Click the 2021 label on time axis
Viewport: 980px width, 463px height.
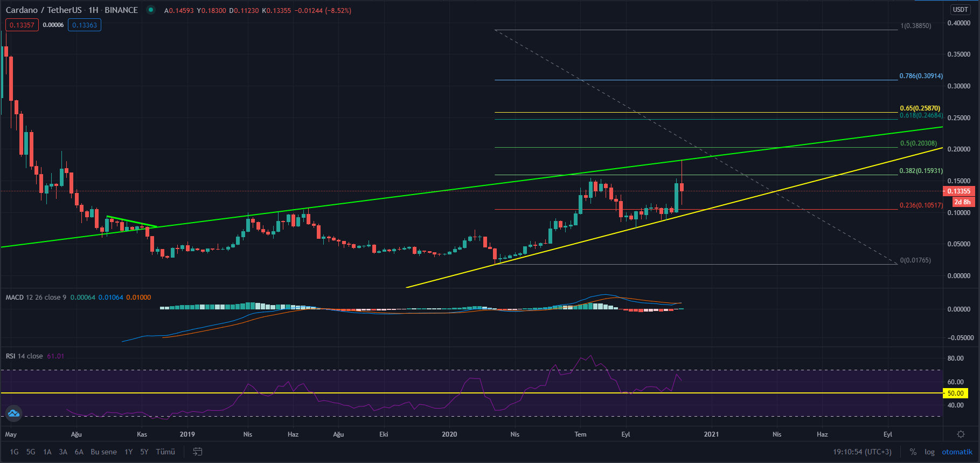click(x=711, y=434)
